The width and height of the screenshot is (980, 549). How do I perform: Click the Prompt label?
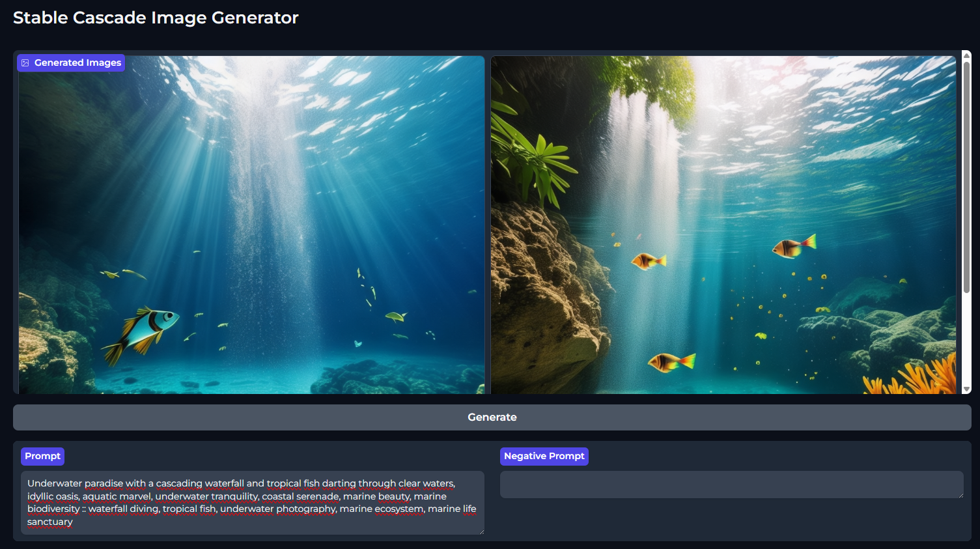42,456
